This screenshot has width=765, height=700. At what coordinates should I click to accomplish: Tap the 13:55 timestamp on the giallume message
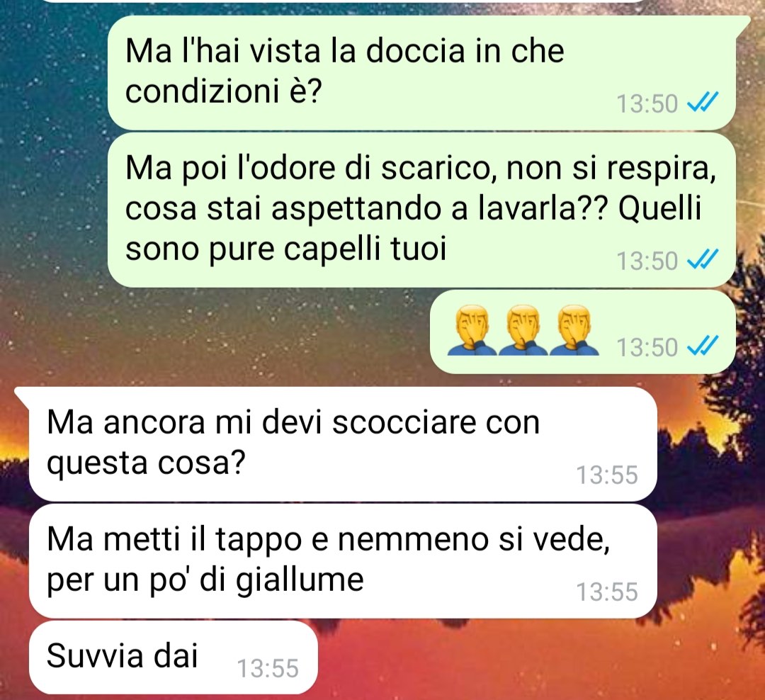tap(607, 592)
